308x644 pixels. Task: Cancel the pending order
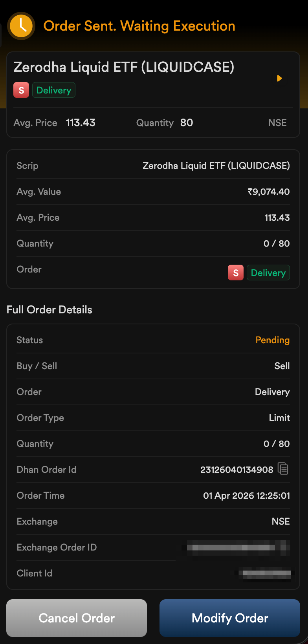77,618
